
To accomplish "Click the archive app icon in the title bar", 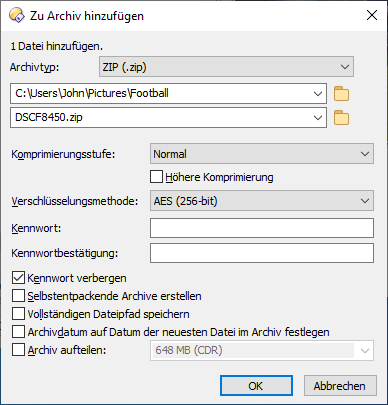I will [x=17, y=16].
